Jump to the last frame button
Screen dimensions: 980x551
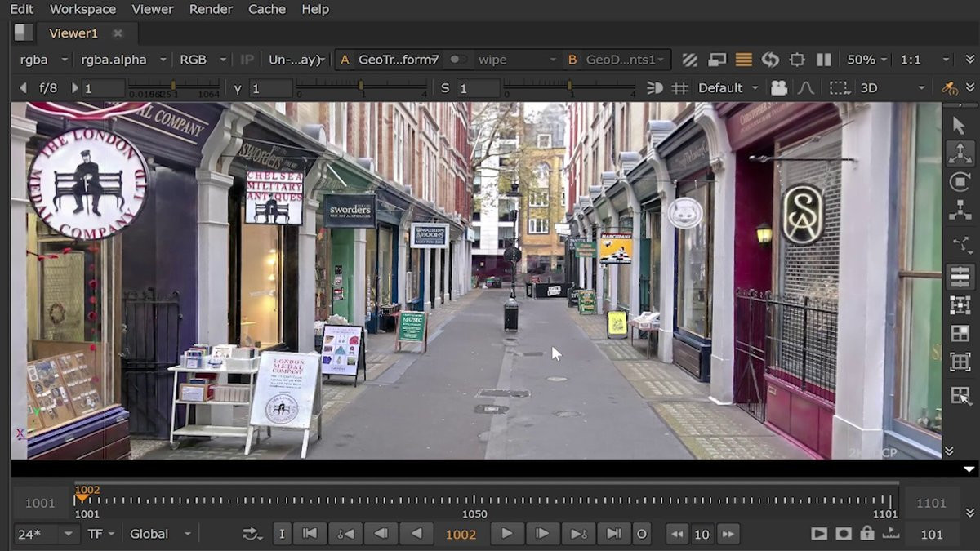pyautogui.click(x=613, y=534)
